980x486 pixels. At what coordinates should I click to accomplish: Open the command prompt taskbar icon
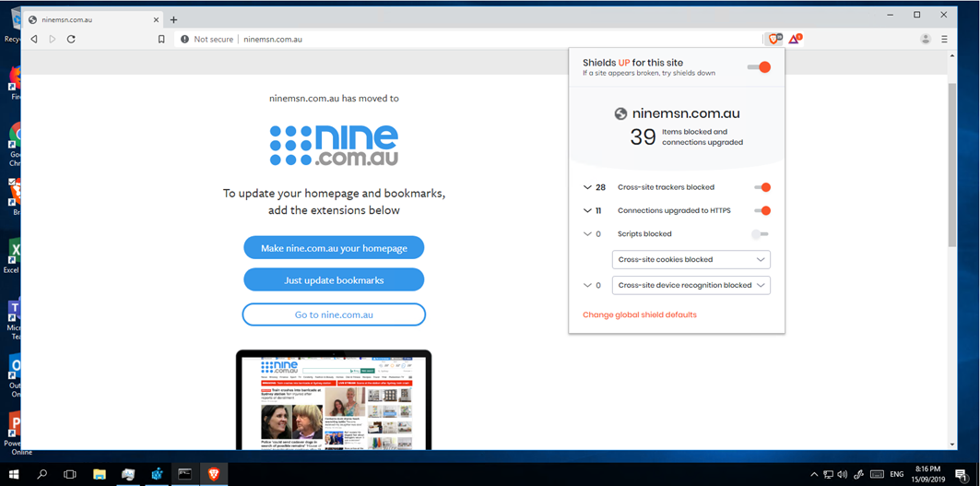point(184,474)
